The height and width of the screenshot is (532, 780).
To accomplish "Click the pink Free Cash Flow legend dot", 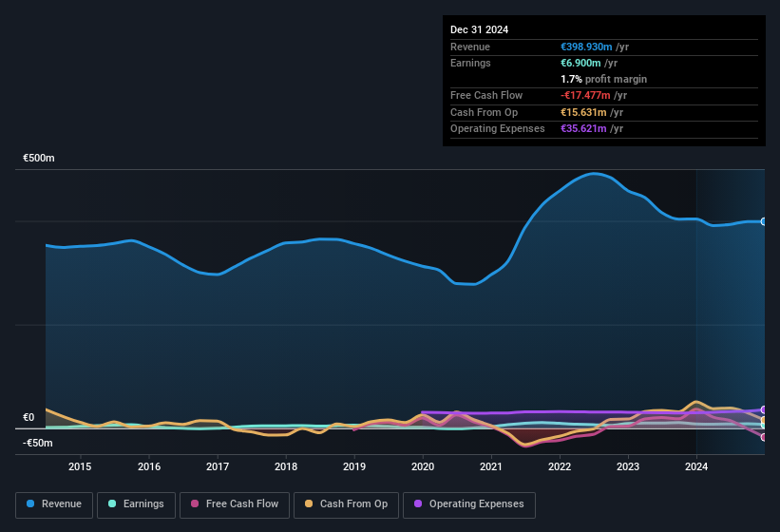I will coord(195,503).
